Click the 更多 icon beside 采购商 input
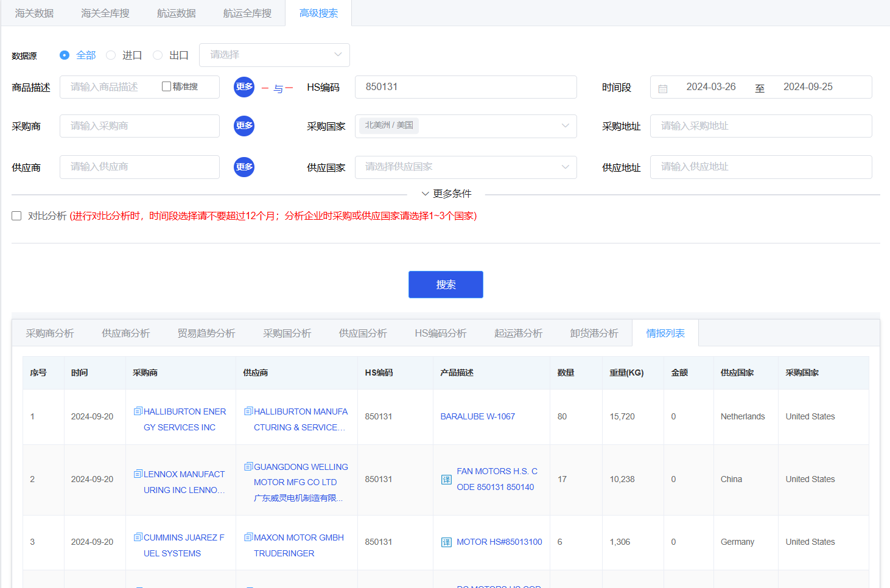 click(x=244, y=126)
